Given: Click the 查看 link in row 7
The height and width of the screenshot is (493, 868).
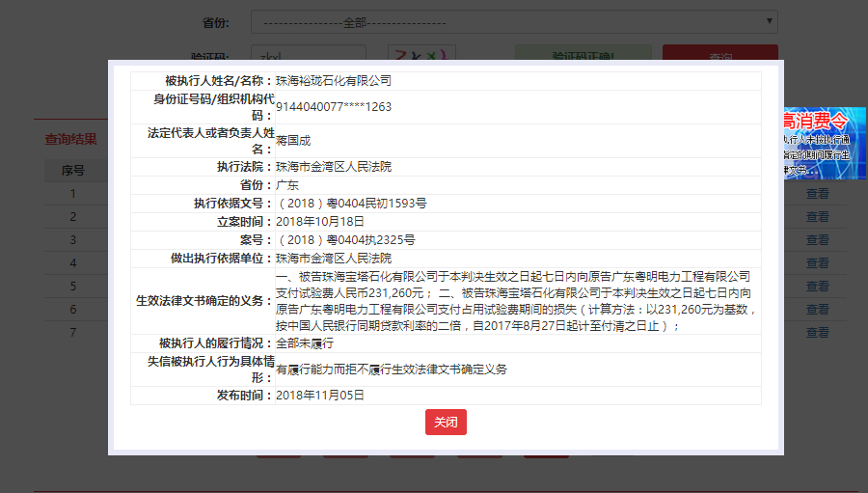Looking at the screenshot, I should [817, 332].
